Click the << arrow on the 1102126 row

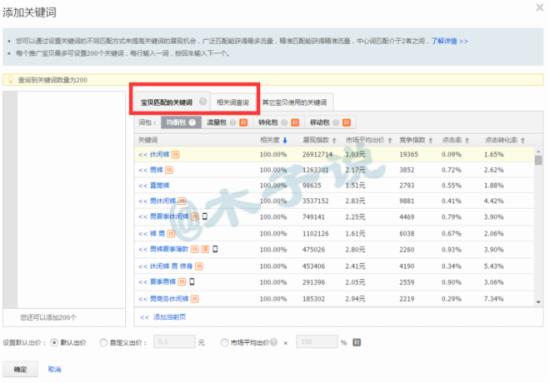[143, 233]
